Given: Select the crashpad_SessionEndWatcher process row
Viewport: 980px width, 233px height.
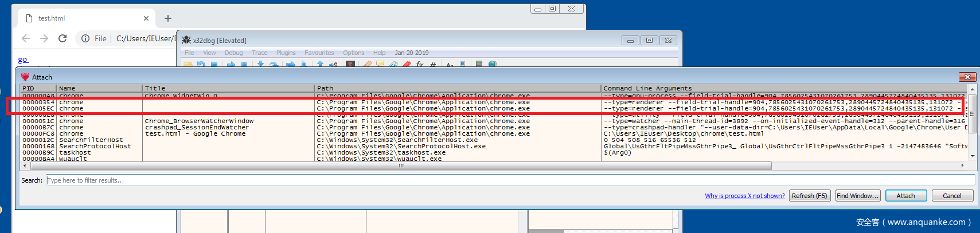Looking at the screenshot, I should pos(494,127).
